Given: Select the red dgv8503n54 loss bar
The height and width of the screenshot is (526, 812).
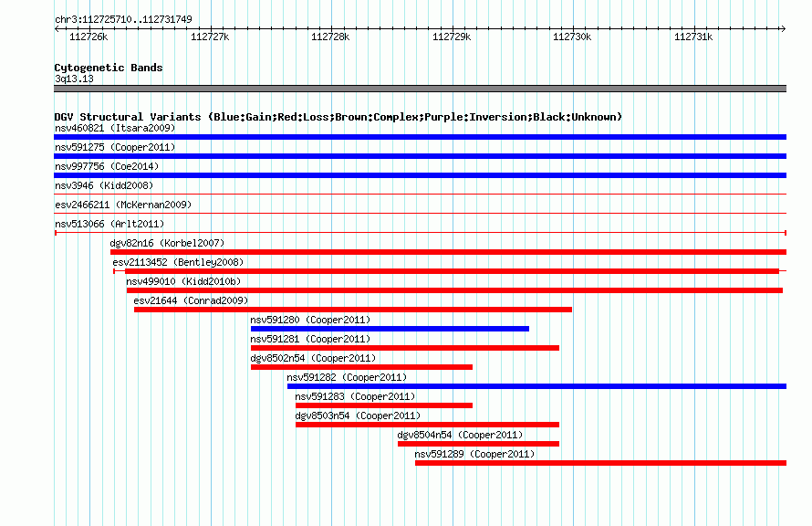Looking at the screenshot, I should (x=427, y=425).
